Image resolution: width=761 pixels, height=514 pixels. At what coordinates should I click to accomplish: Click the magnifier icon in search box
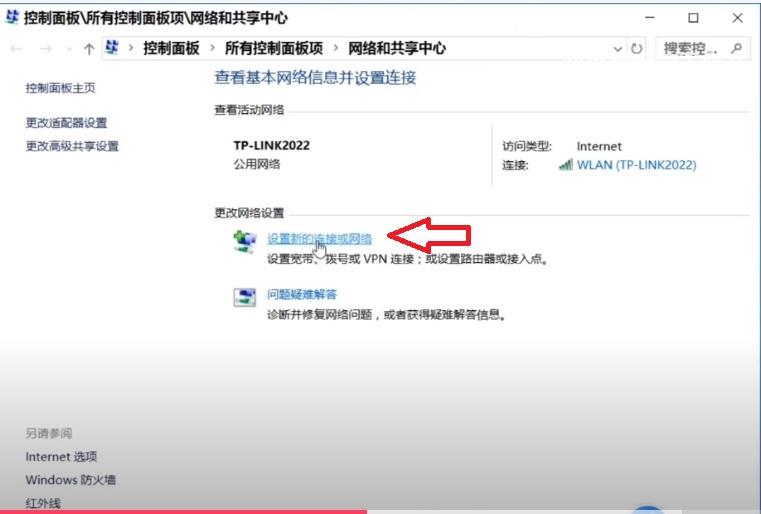pos(737,48)
